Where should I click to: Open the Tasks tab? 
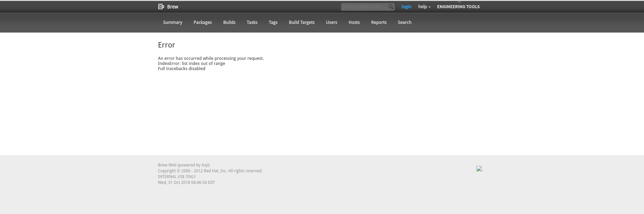(x=252, y=23)
